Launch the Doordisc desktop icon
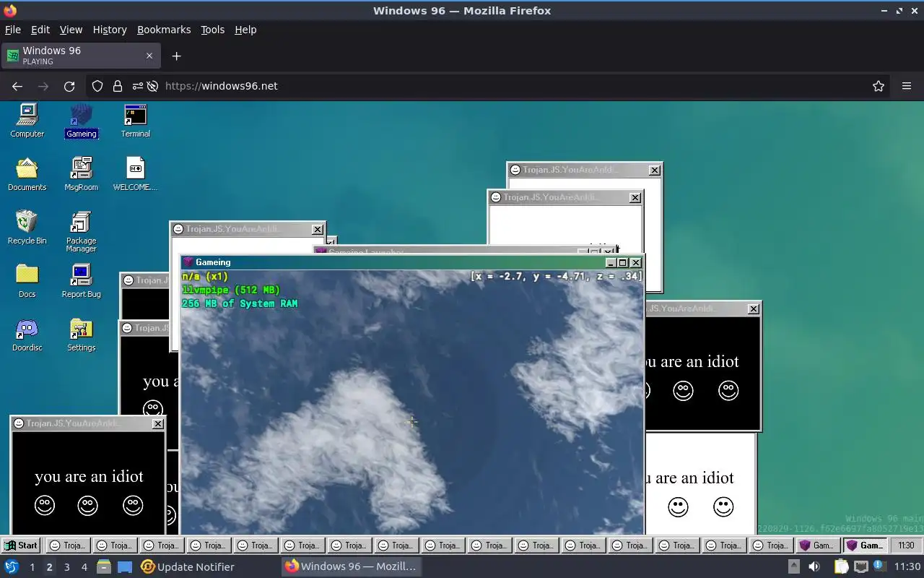The height and width of the screenshot is (578, 924). (x=27, y=335)
